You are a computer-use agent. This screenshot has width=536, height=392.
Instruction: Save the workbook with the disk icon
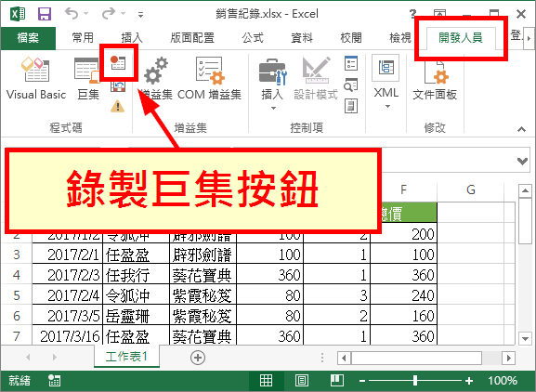[45, 14]
